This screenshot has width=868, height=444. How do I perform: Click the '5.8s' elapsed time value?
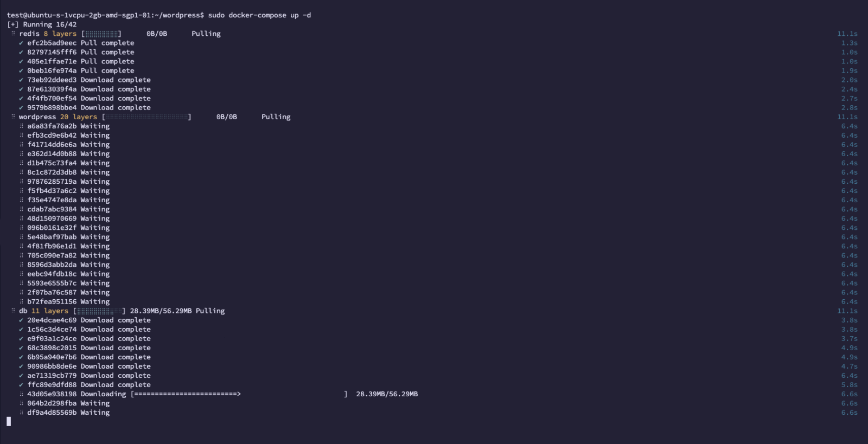pyautogui.click(x=850, y=385)
